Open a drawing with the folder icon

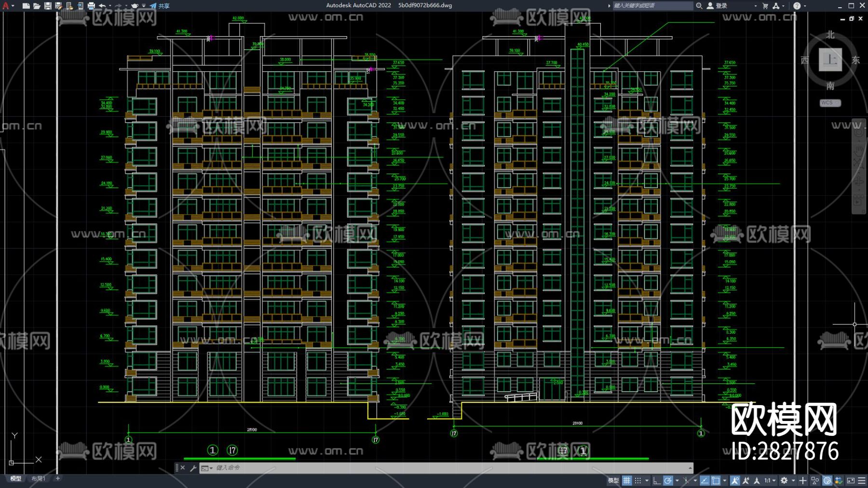37,6
